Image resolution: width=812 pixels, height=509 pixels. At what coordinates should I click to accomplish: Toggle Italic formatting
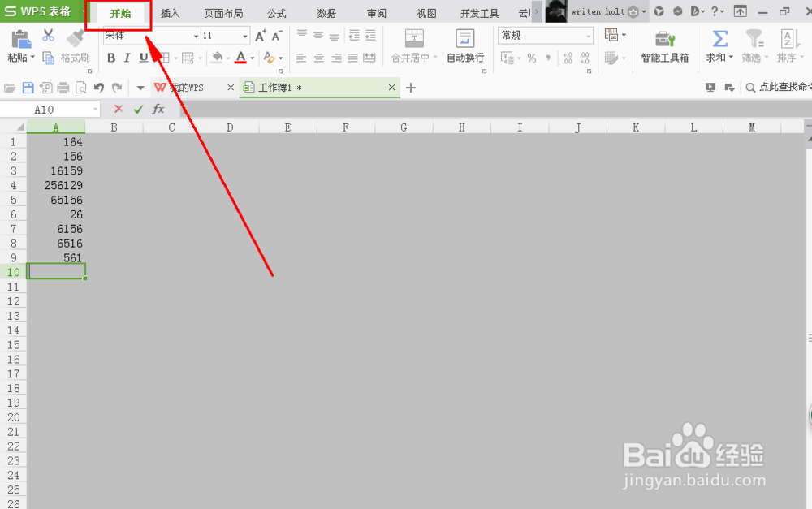(x=127, y=58)
